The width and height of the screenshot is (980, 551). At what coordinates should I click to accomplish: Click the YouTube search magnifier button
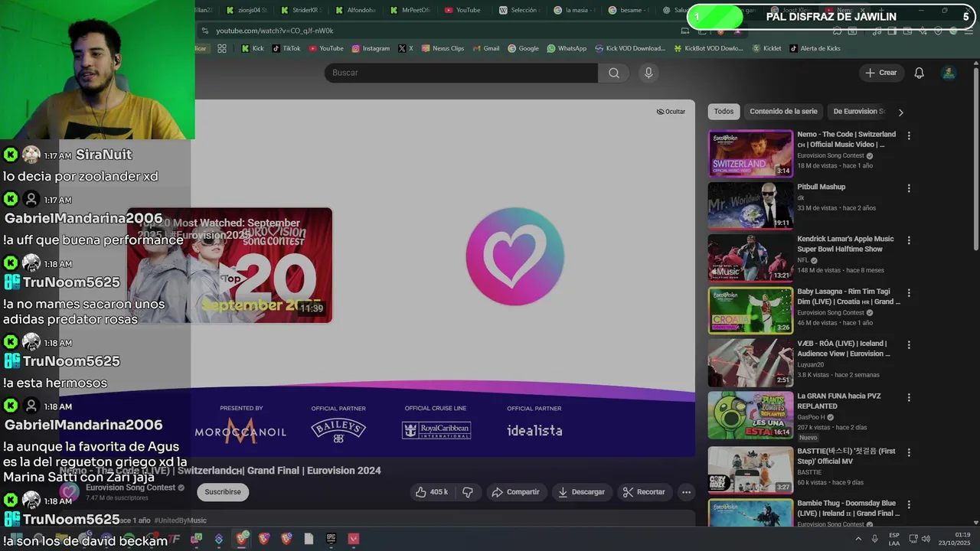point(614,73)
